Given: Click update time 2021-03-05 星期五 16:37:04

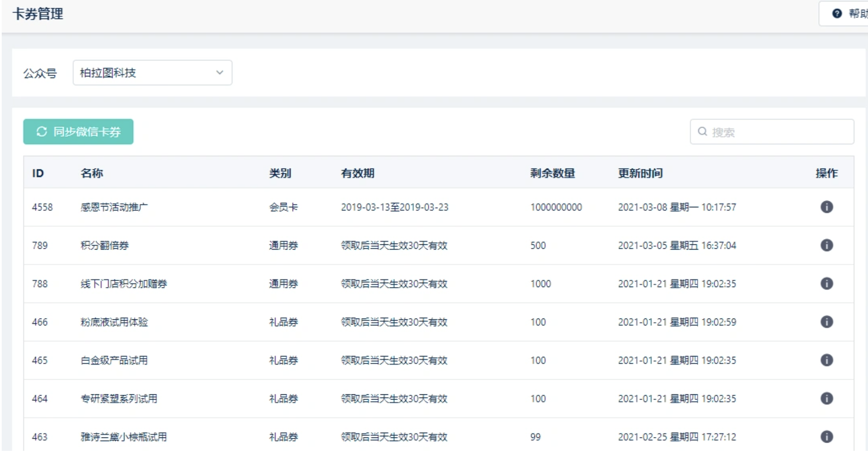Looking at the screenshot, I should pyautogui.click(x=677, y=246).
